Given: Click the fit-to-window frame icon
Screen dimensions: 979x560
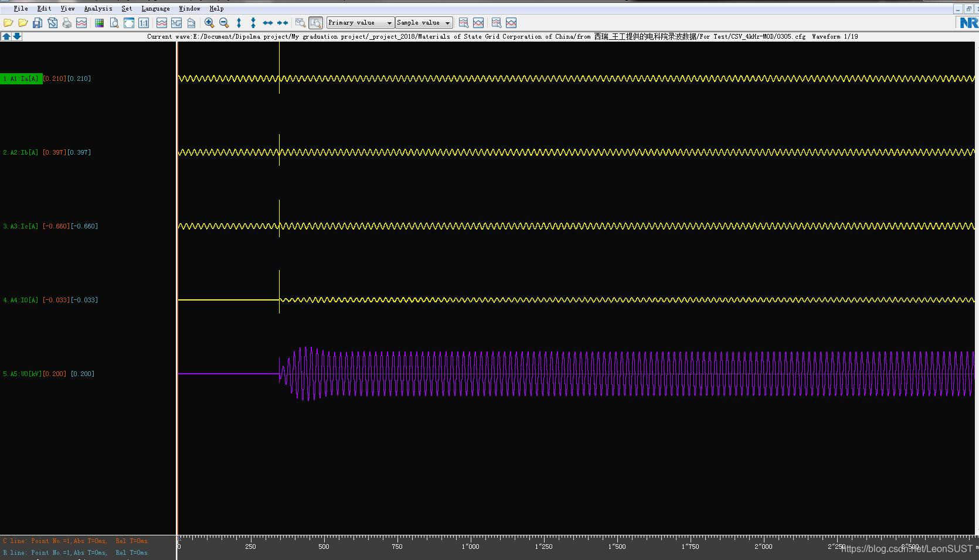Looking at the screenshot, I should pos(129,23).
